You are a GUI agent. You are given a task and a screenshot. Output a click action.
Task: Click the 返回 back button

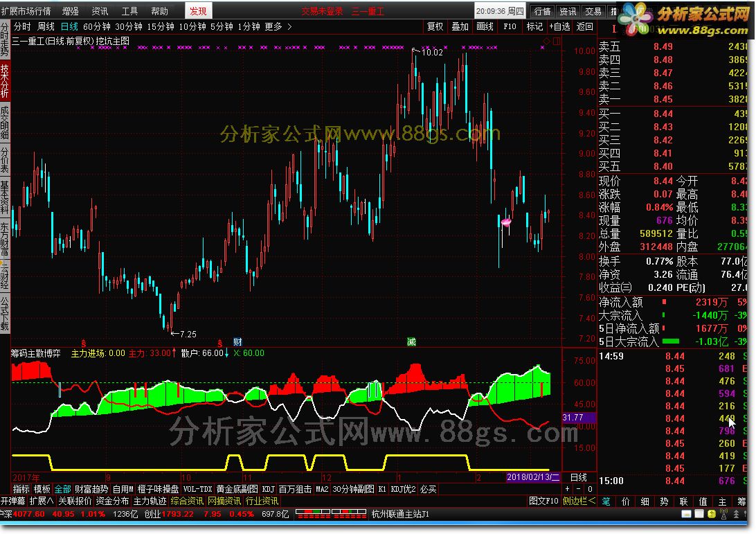click(585, 26)
